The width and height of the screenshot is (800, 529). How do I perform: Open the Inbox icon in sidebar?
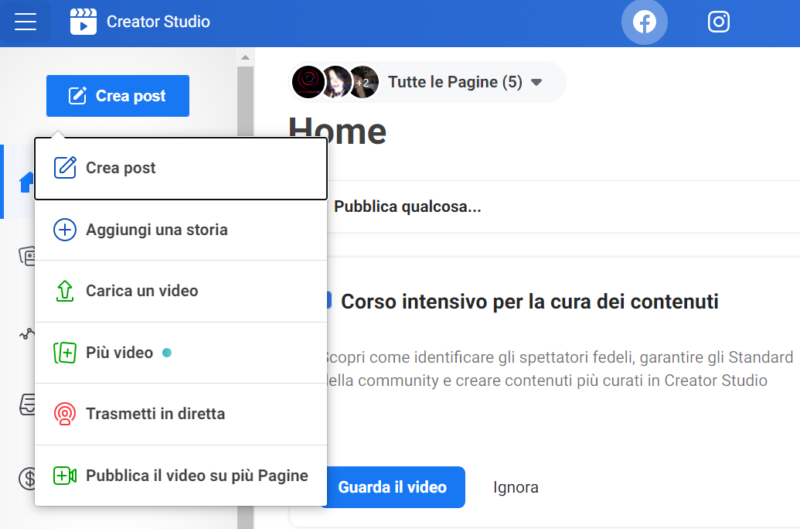(26, 405)
